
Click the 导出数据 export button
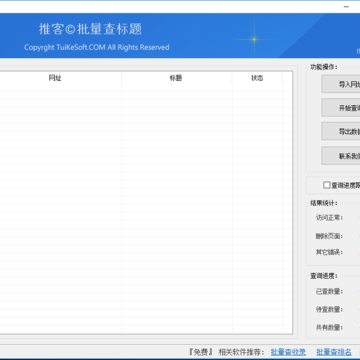pyautogui.click(x=341, y=131)
